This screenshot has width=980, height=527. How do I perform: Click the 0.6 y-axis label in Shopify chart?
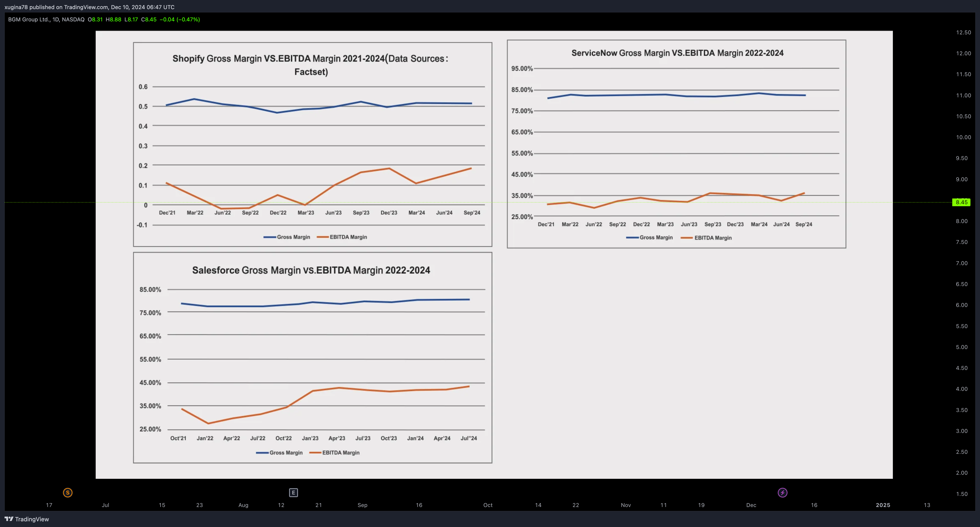(143, 87)
